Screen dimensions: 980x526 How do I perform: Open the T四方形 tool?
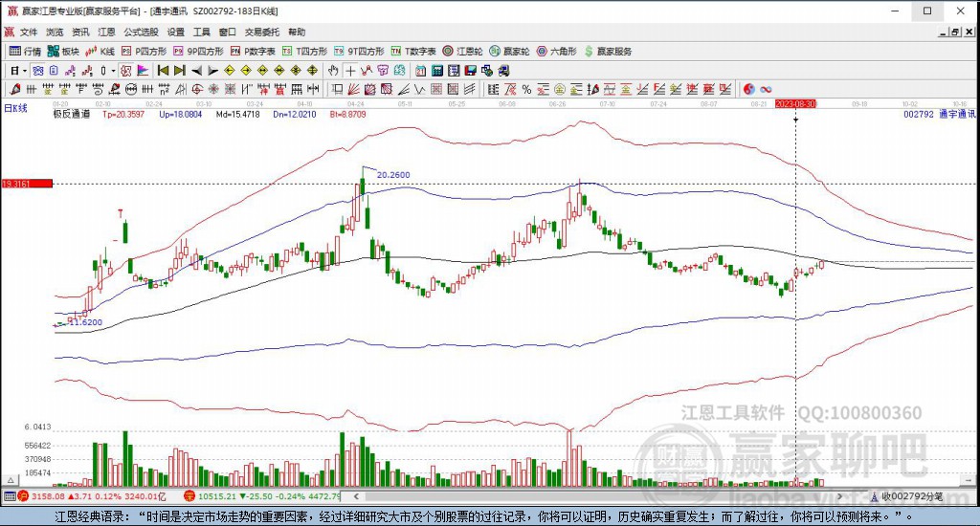[304, 52]
